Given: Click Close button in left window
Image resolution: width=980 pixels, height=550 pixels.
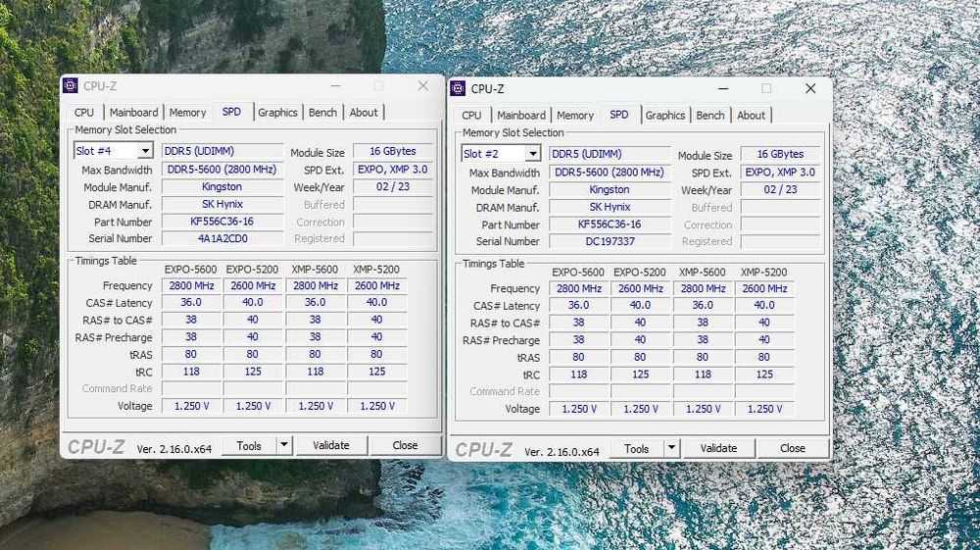Looking at the screenshot, I should 405,446.
